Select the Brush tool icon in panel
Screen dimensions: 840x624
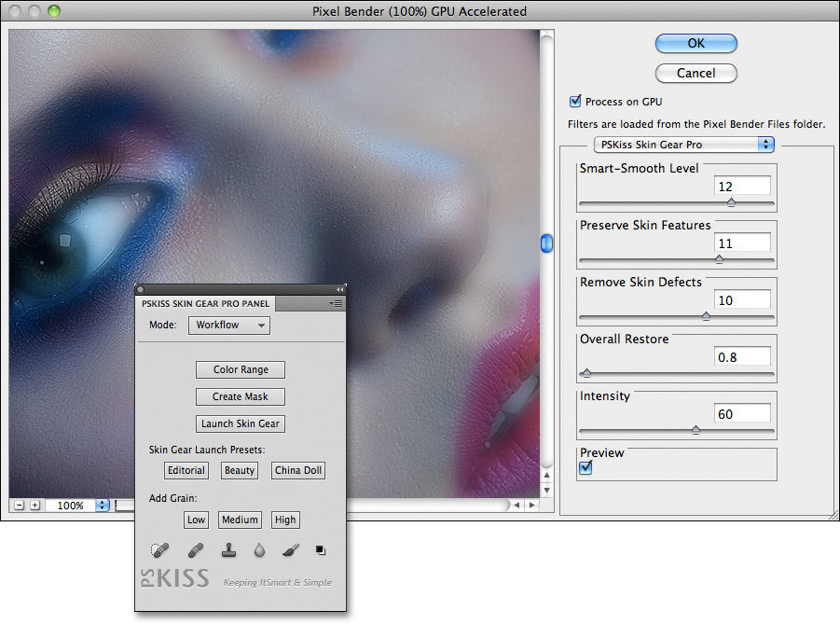point(290,550)
